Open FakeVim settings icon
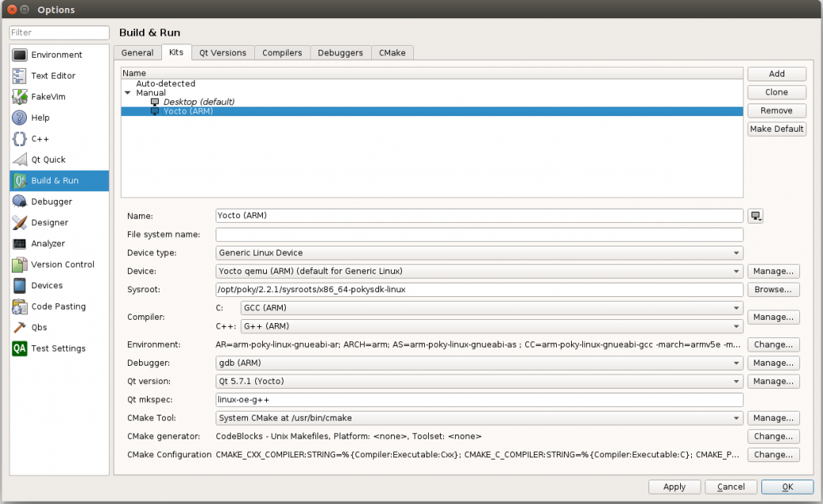 [x=20, y=97]
